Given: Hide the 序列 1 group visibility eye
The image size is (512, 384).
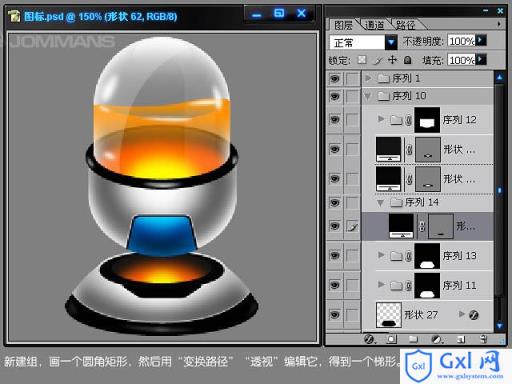Looking at the screenshot, I should click(335, 79).
